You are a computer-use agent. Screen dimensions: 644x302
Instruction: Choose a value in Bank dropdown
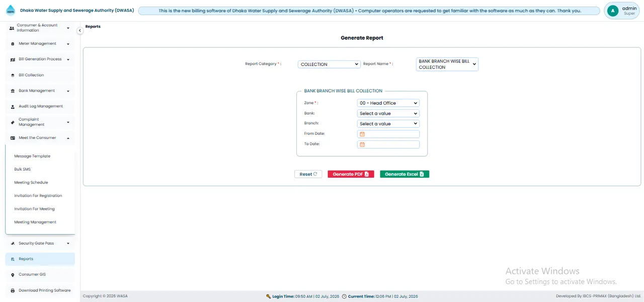coord(388,113)
